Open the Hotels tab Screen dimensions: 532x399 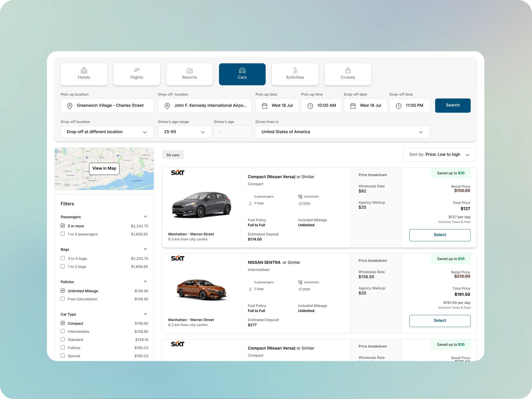pos(84,74)
